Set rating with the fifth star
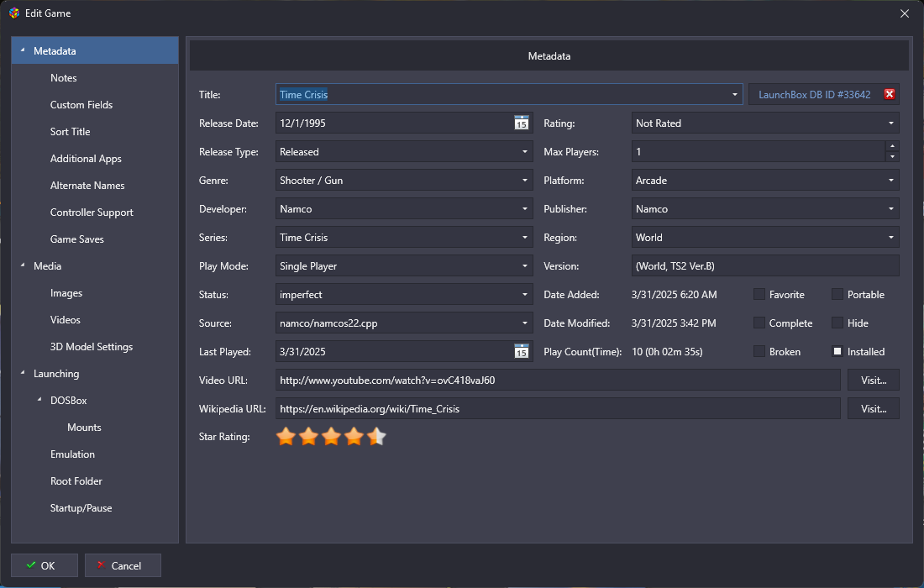 376,437
